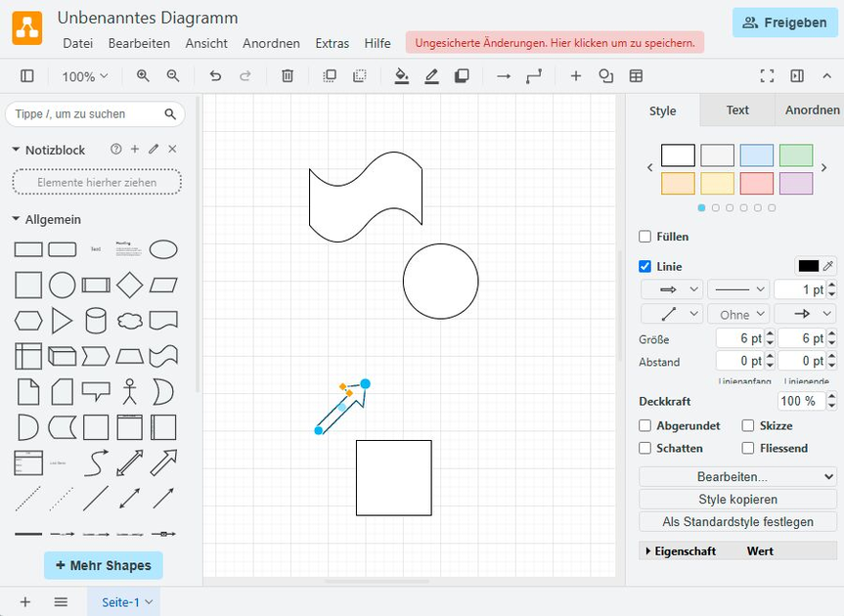844x616 pixels.
Task: Switch to the Text tab
Action: (x=736, y=110)
